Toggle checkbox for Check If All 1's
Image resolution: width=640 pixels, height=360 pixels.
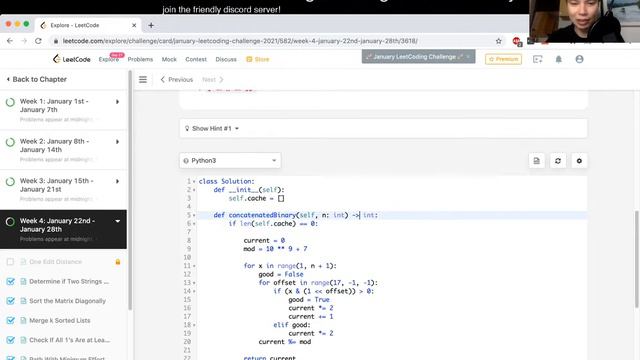coord(10,340)
